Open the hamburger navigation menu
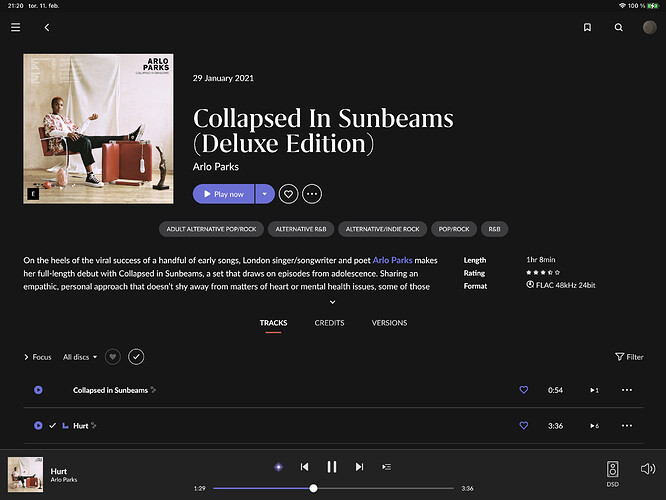 16,27
